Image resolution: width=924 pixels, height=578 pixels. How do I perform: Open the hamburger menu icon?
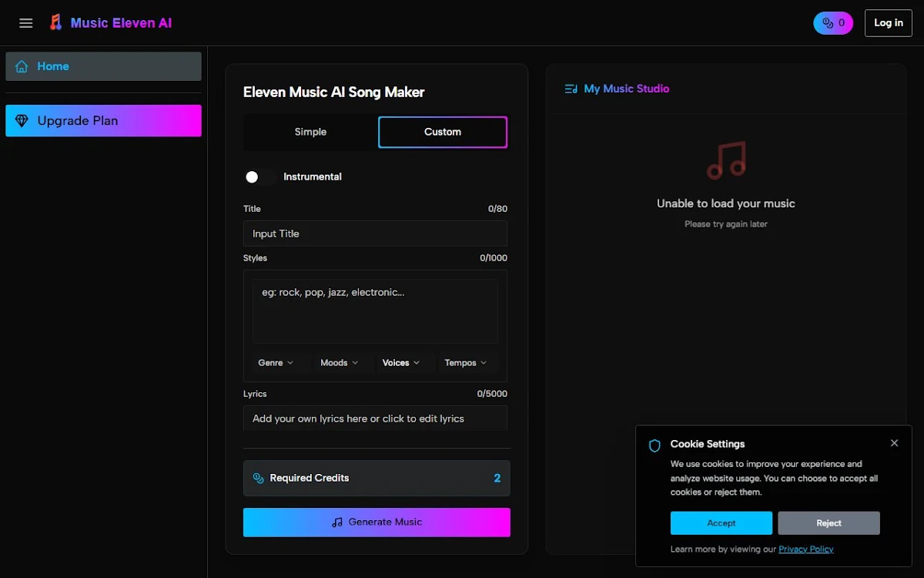[26, 23]
